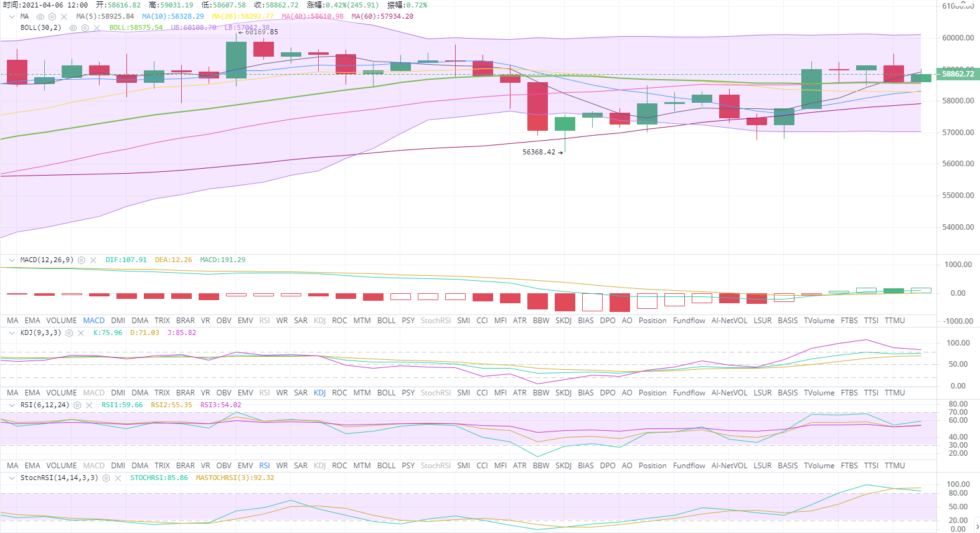Select BIAS tab in strip under RSI pane
This screenshot has height=533, width=980.
[x=586, y=466]
